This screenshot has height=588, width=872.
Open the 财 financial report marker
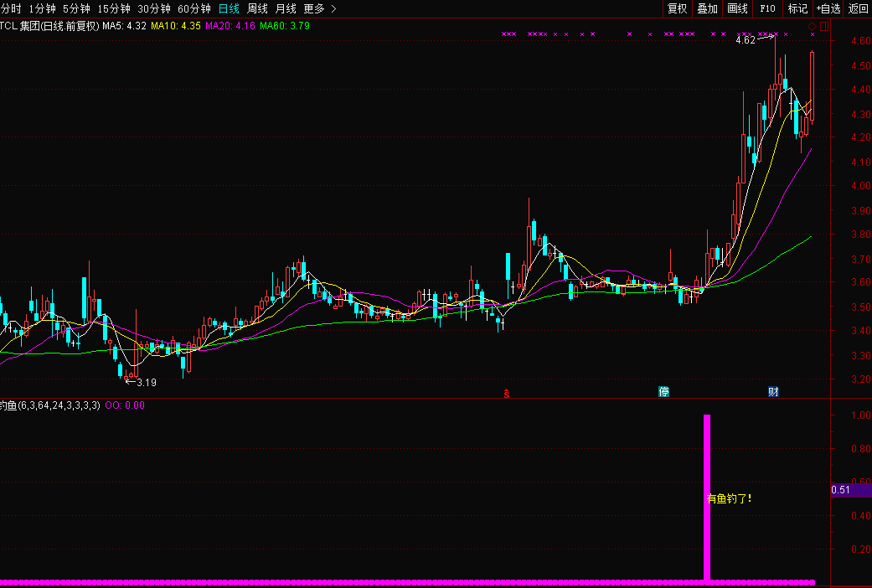coord(773,392)
